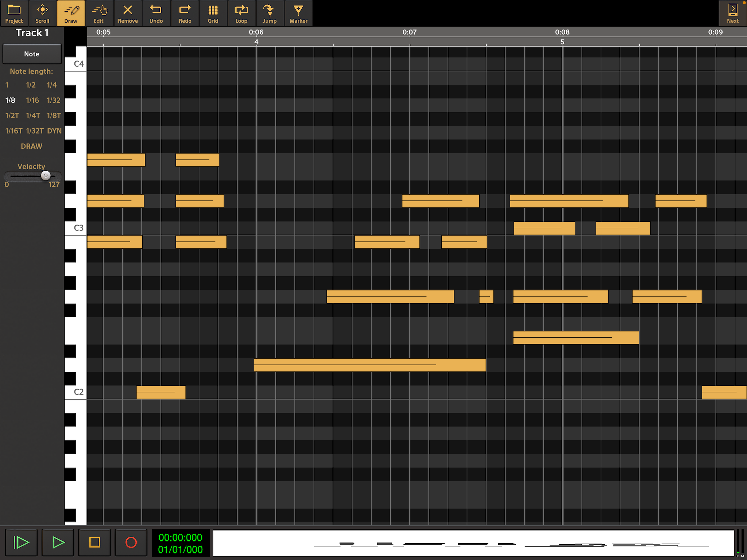Screen dimensions: 747x560
Task: Toggle Loop mode on
Action: click(241, 13)
